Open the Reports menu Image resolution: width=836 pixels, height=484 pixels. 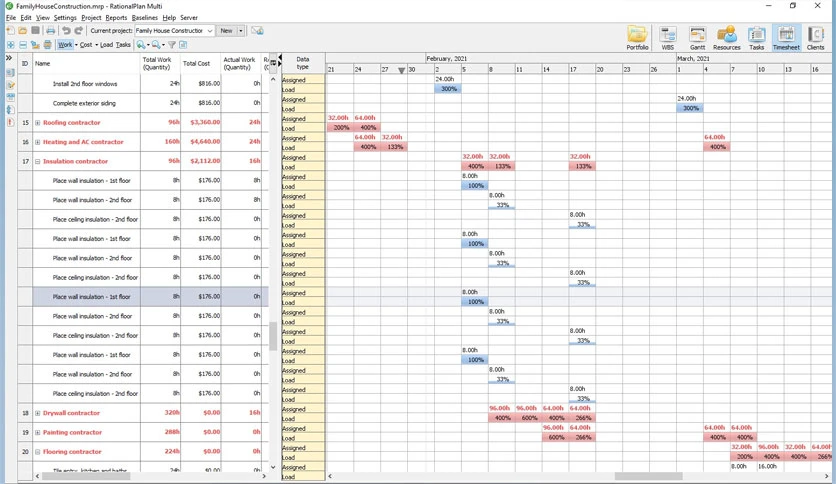(116, 18)
